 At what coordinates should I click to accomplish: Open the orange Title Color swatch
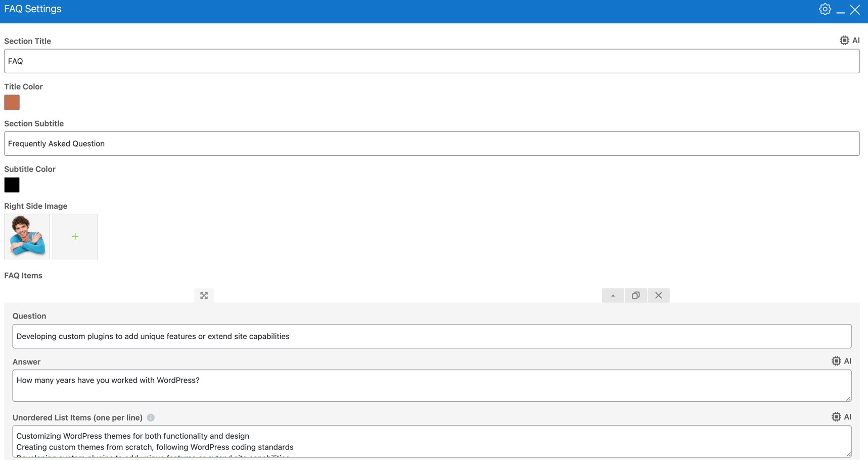[x=12, y=103]
